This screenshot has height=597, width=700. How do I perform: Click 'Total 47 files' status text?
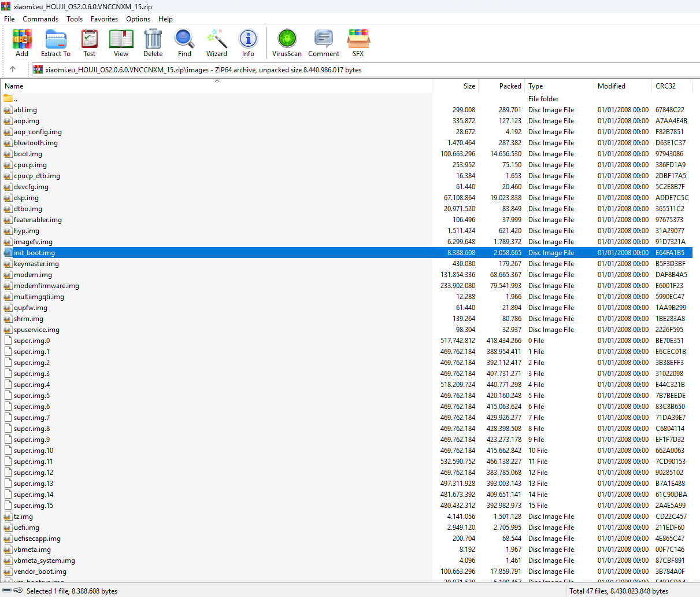618,591
